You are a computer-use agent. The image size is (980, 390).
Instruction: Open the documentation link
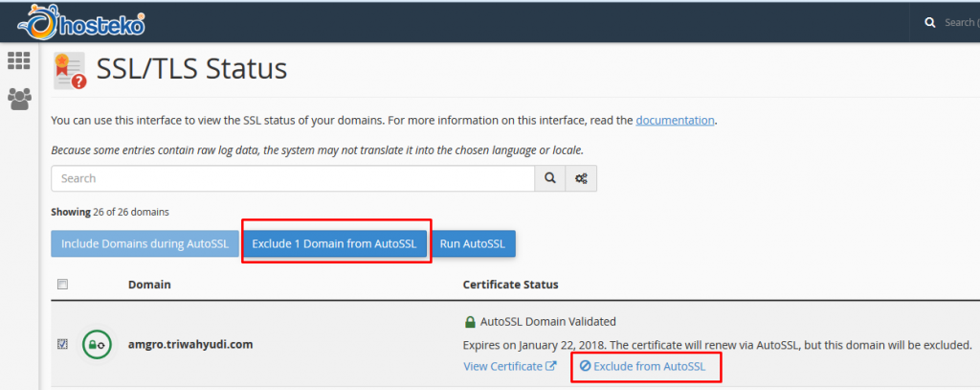675,121
